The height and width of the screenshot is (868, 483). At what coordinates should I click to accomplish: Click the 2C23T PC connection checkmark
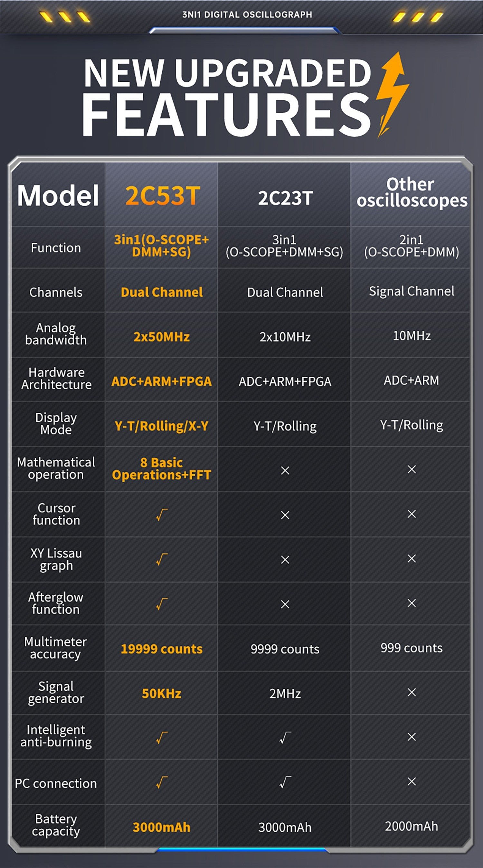pyautogui.click(x=285, y=782)
